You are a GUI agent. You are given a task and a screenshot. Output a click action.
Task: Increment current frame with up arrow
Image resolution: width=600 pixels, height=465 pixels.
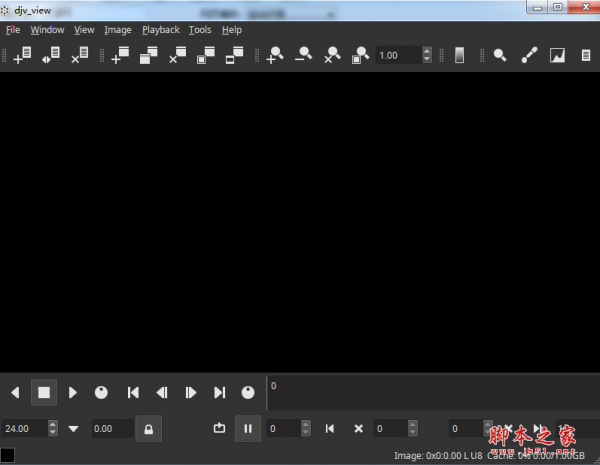point(305,424)
